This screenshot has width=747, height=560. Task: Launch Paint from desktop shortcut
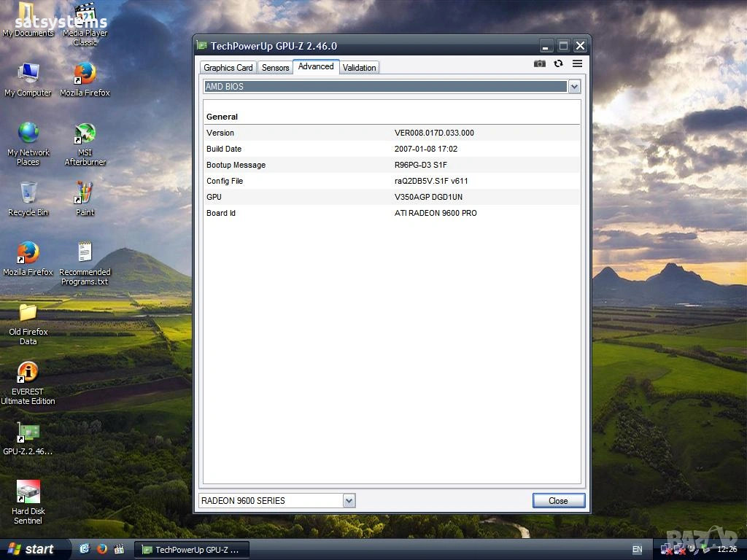pyautogui.click(x=85, y=194)
